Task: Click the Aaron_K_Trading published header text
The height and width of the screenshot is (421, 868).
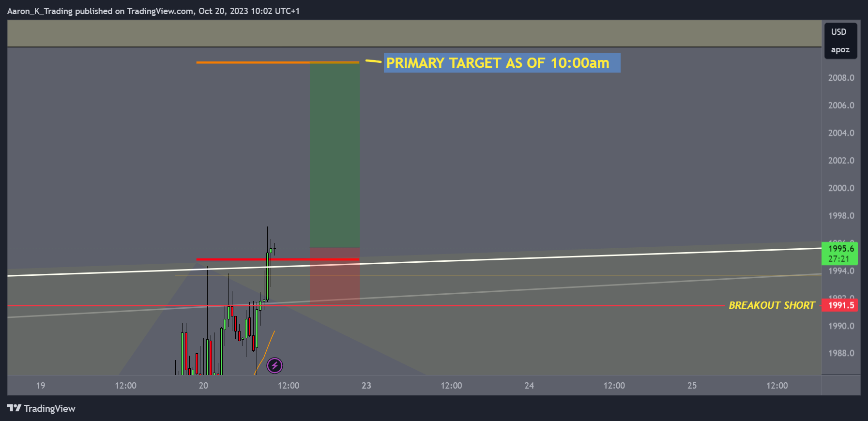Action: 153,11
